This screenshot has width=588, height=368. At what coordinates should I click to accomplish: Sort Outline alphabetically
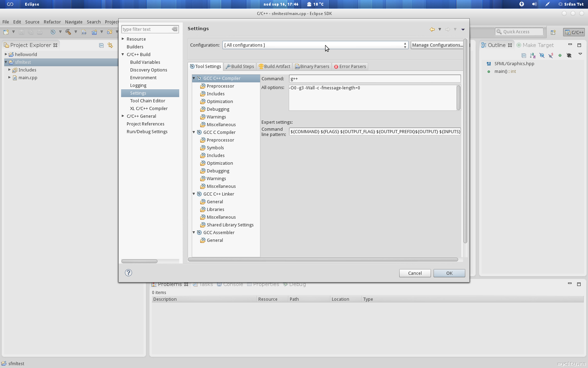[533, 55]
